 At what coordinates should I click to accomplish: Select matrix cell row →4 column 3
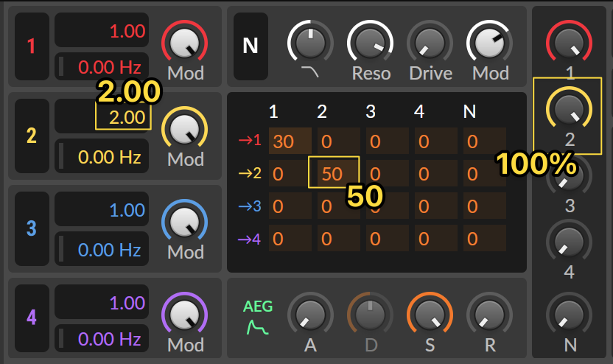pos(388,238)
